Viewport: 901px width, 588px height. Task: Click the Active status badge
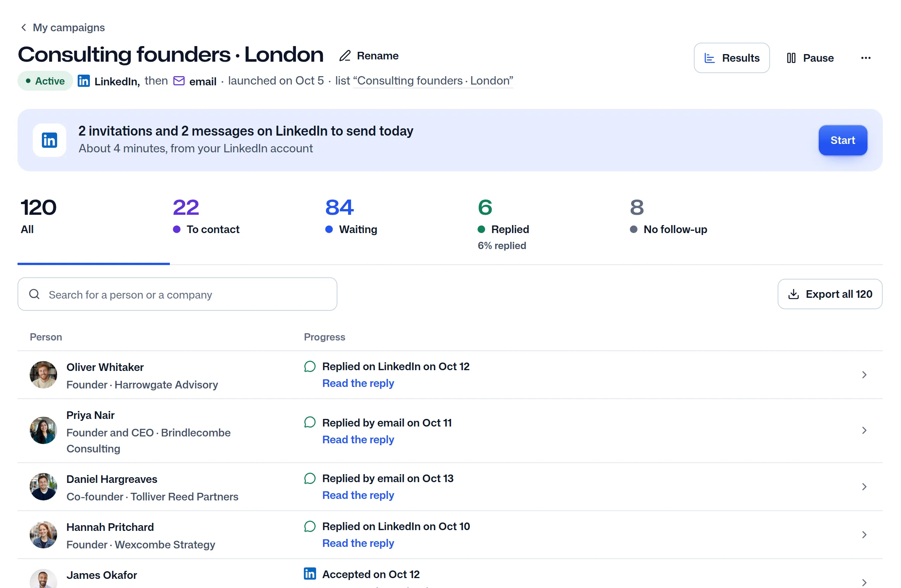[x=45, y=81]
